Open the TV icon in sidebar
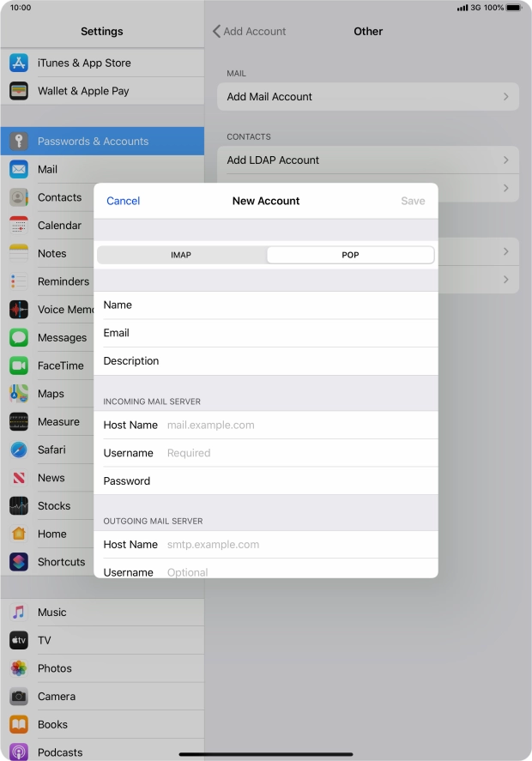The height and width of the screenshot is (761, 532). (19, 640)
